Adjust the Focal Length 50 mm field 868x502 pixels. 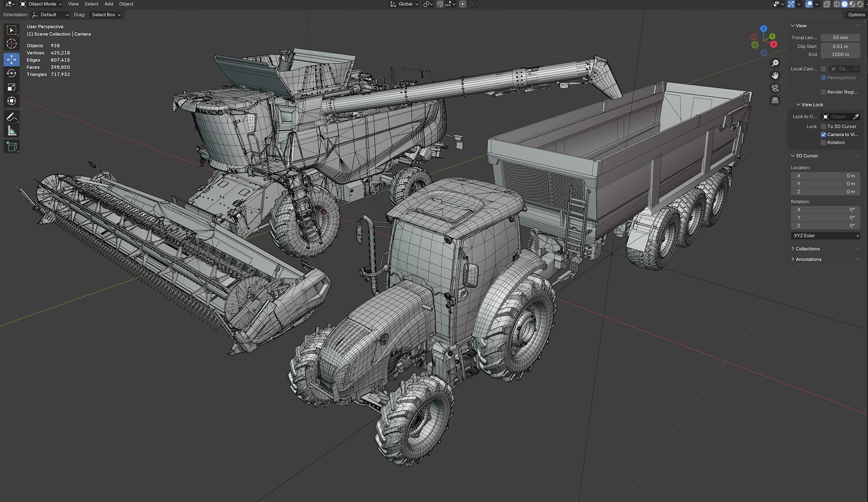[840, 38]
